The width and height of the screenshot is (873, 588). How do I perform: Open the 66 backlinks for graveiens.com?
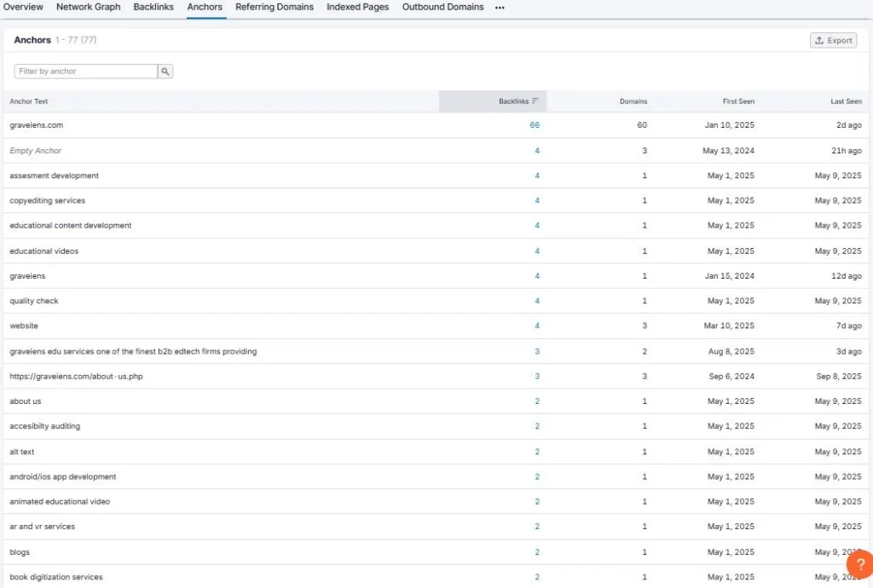click(x=535, y=125)
